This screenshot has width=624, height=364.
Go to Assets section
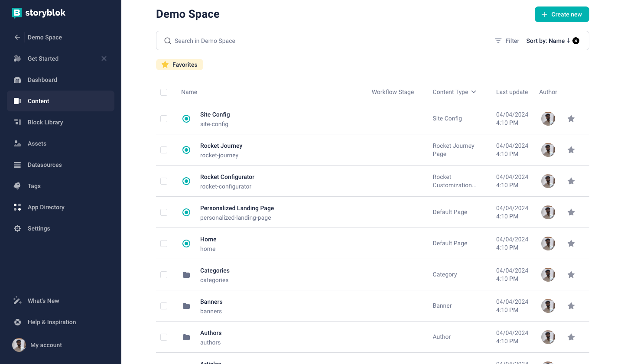61,143
